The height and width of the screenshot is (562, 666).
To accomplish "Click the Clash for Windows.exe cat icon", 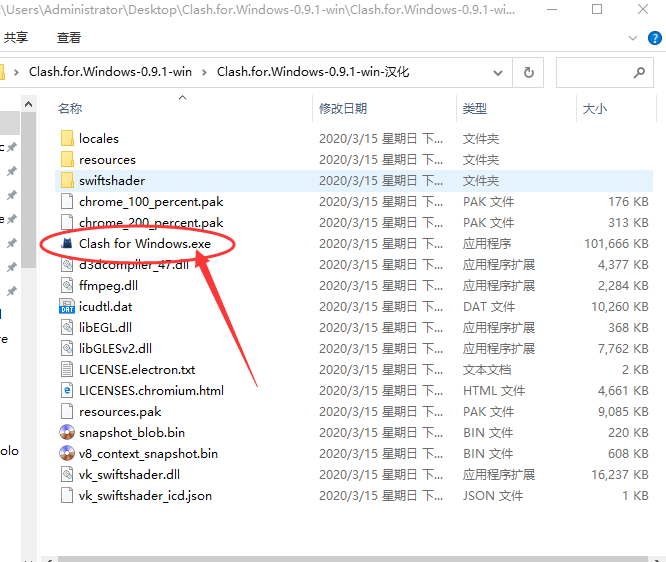I will coord(67,243).
